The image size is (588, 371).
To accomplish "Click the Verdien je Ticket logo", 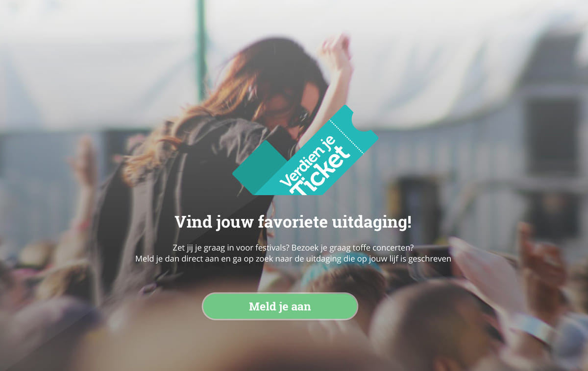I will (x=305, y=150).
